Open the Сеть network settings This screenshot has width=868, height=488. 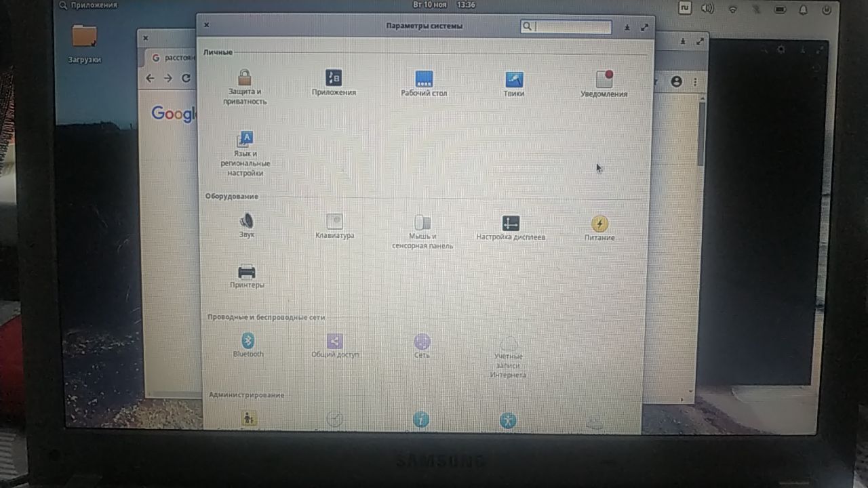[422, 346]
